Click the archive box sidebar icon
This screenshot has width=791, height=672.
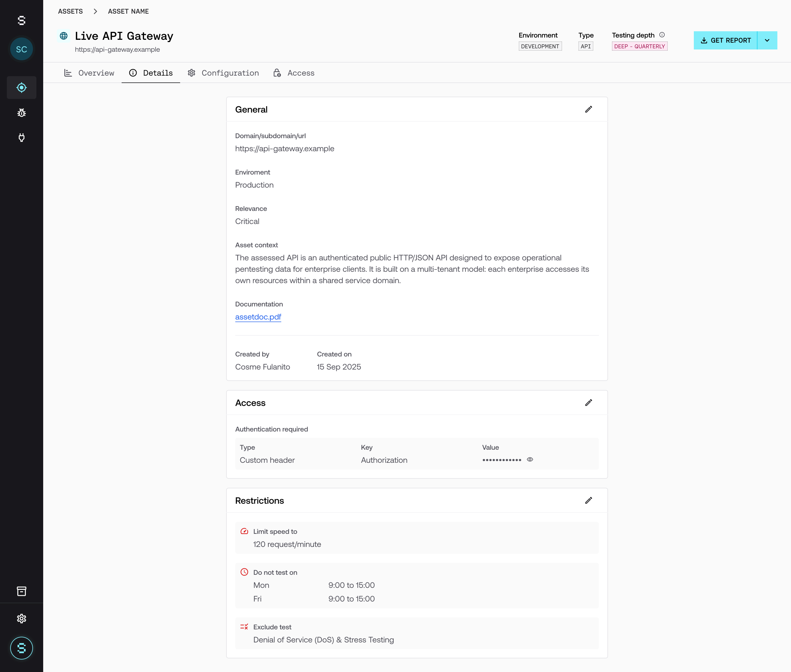tap(21, 591)
